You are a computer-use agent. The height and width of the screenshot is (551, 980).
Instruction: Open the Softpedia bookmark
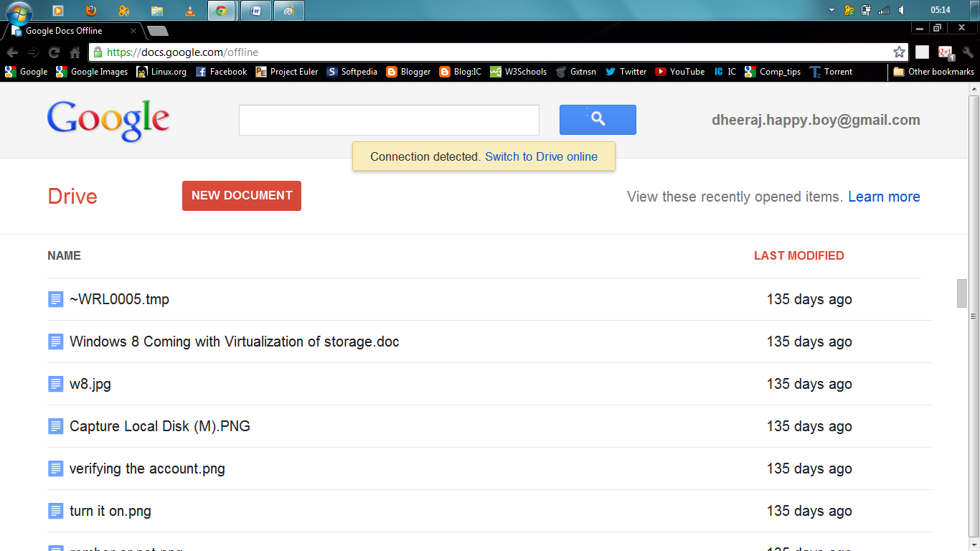[x=352, y=72]
